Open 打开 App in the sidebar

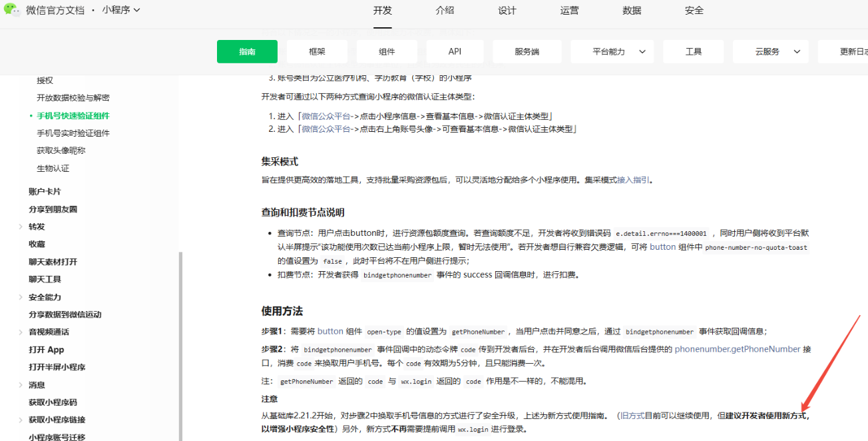[47, 350]
